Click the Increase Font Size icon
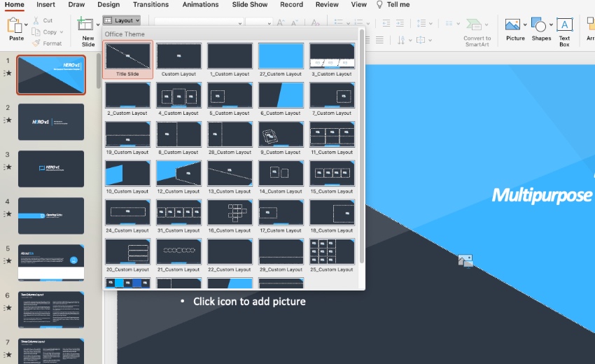Image resolution: width=595 pixels, height=364 pixels. coord(281,23)
